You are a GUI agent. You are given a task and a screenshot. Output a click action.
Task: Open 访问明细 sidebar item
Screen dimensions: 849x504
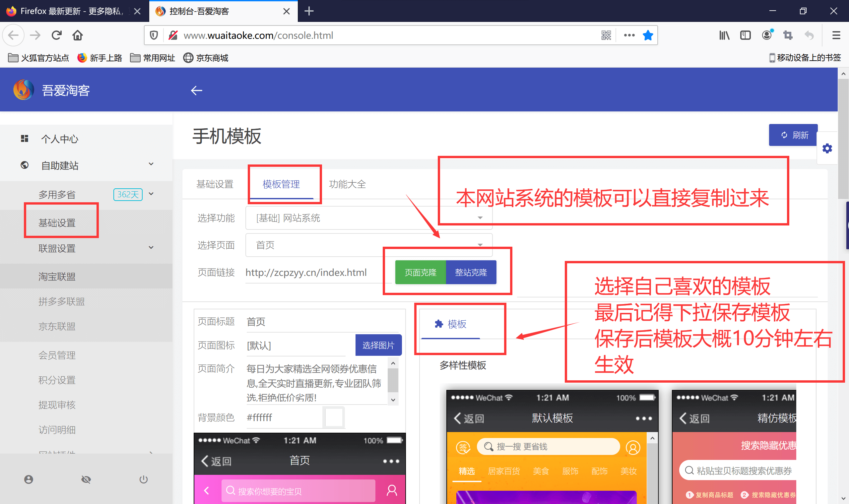(x=57, y=430)
